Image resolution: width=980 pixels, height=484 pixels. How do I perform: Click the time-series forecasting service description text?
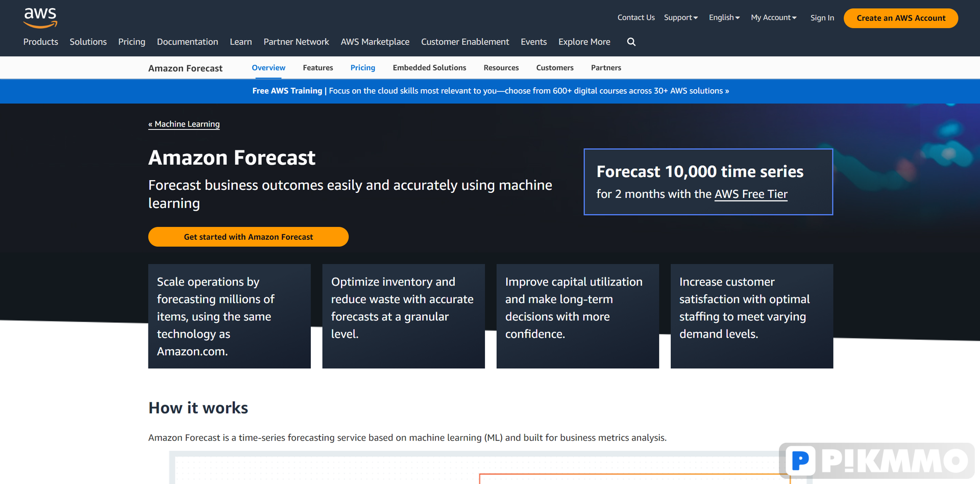(407, 438)
